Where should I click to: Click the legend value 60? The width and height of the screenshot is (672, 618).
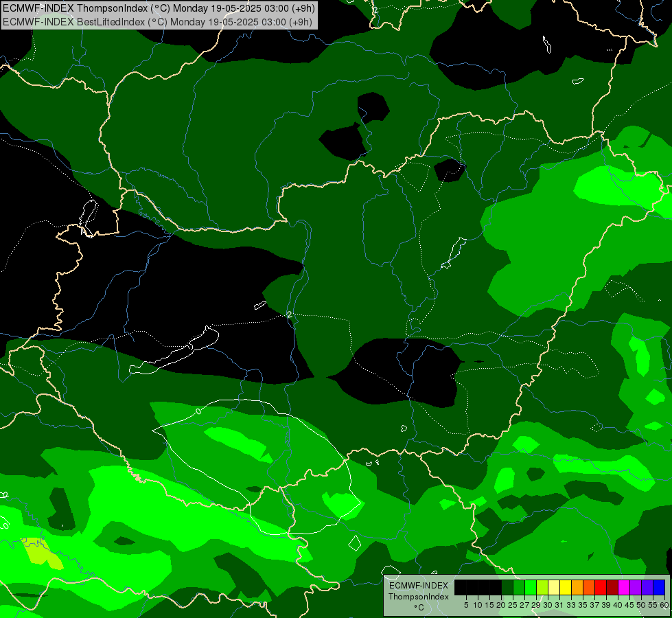(x=664, y=605)
